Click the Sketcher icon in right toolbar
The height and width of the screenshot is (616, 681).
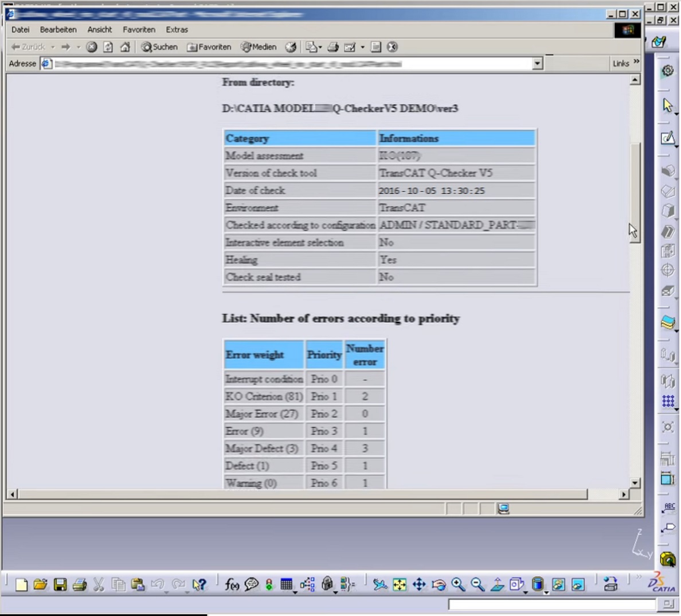(668, 138)
